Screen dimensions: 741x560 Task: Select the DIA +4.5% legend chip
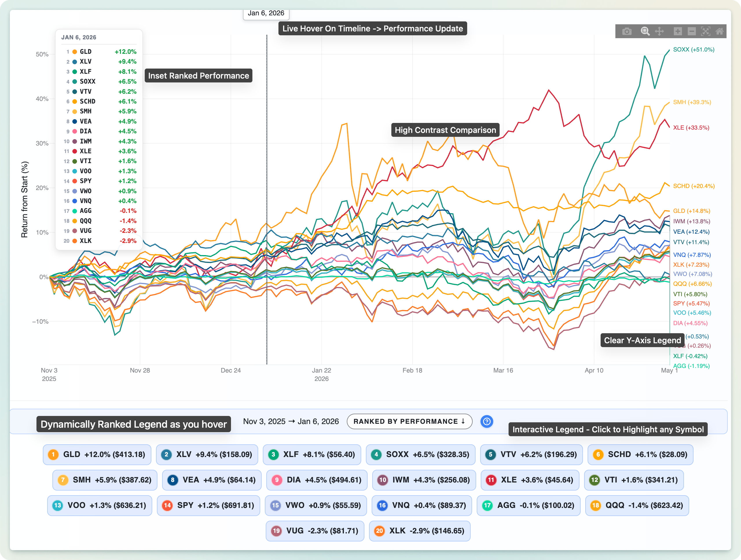click(x=317, y=480)
